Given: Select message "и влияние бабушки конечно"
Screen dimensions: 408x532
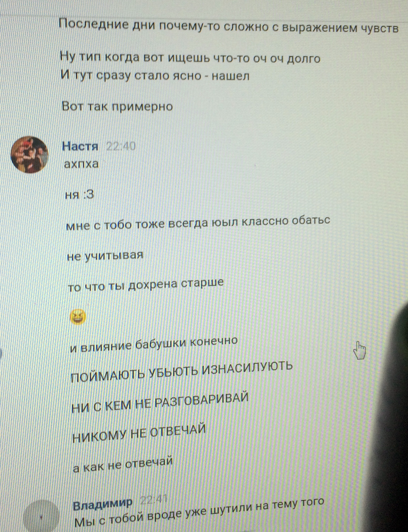Looking at the screenshot, I should (154, 344).
